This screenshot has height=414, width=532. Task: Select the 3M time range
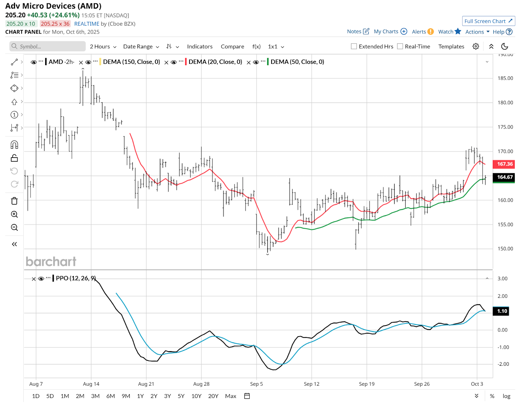[95, 396]
